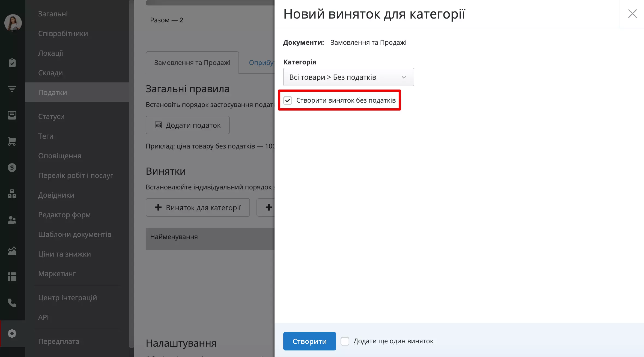Image resolution: width=644 pixels, height=357 pixels.
Task: Open the clients people icon in sidebar
Action: [12, 220]
